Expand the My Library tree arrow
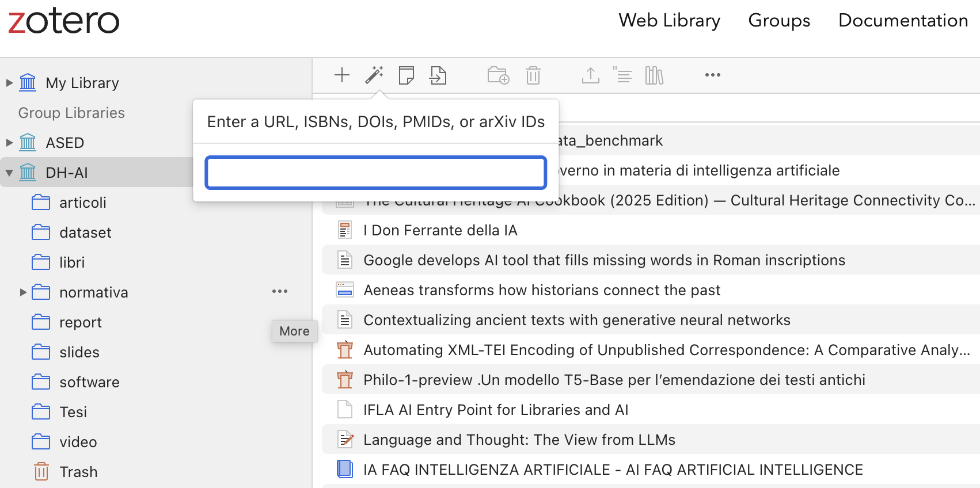The width and height of the screenshot is (980, 488). [x=9, y=82]
